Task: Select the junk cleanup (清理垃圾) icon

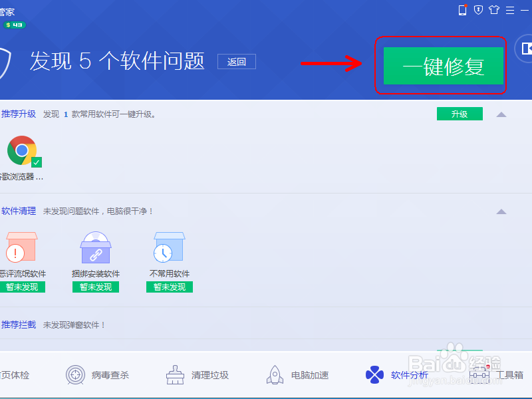Action: 174,374
